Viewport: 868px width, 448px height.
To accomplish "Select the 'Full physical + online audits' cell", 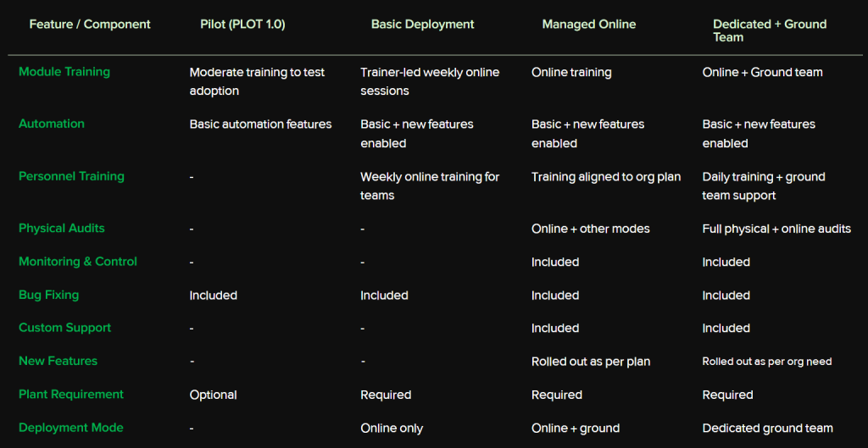I will click(776, 229).
